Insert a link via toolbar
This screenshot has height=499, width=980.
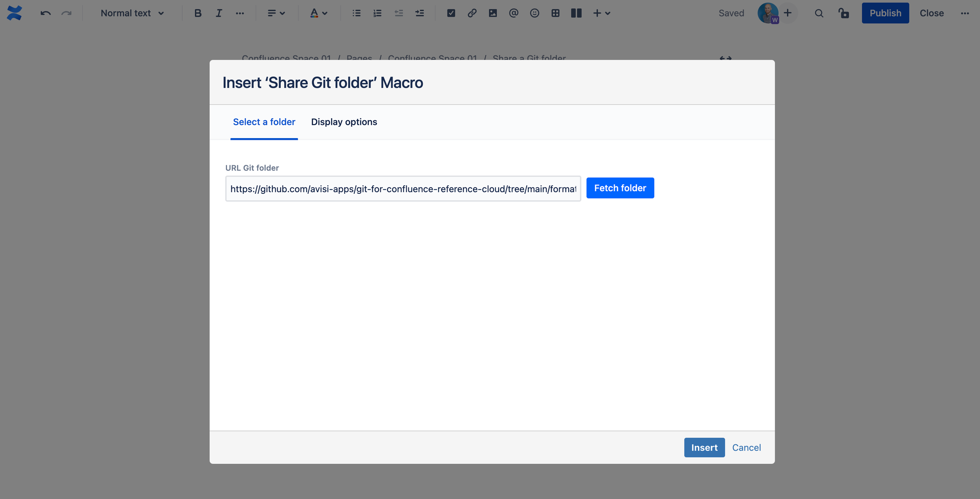[472, 13]
